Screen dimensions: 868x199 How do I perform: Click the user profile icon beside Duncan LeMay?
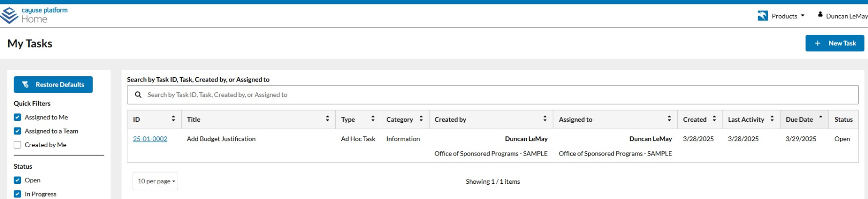(x=820, y=15)
